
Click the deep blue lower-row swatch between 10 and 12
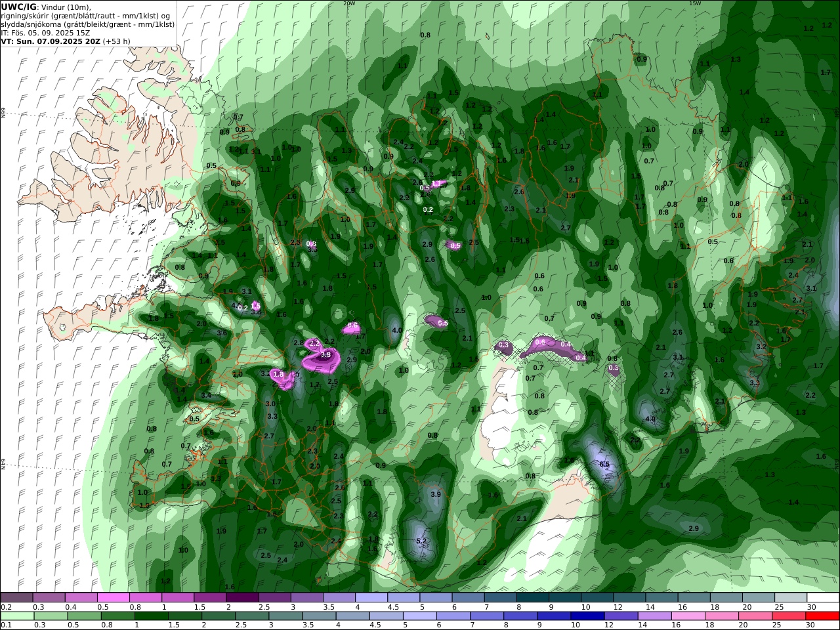587,616
